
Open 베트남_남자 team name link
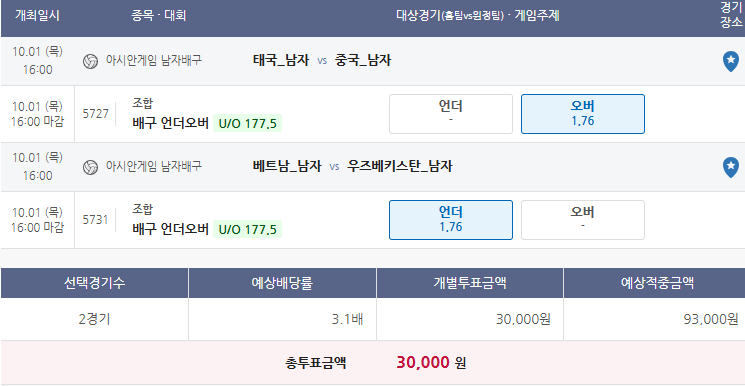point(287,166)
